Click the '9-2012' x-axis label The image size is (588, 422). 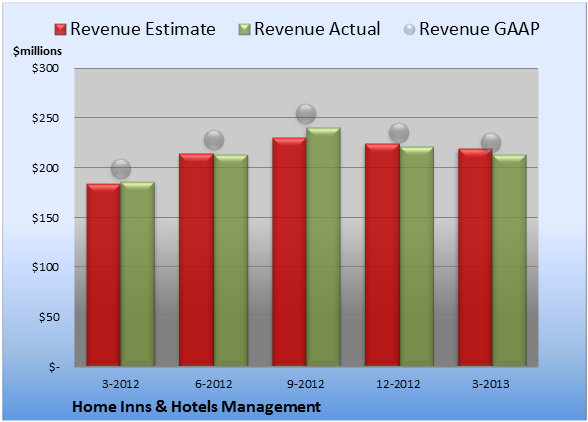point(306,384)
